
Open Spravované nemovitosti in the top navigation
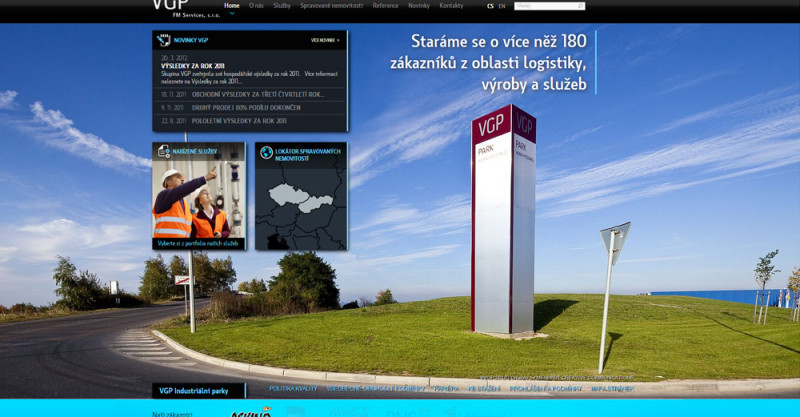point(332,6)
